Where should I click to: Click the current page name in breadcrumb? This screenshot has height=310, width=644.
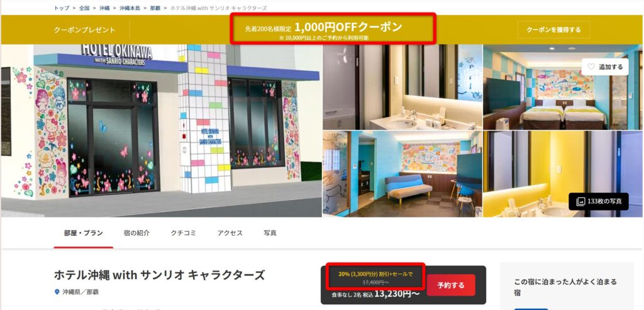218,8
